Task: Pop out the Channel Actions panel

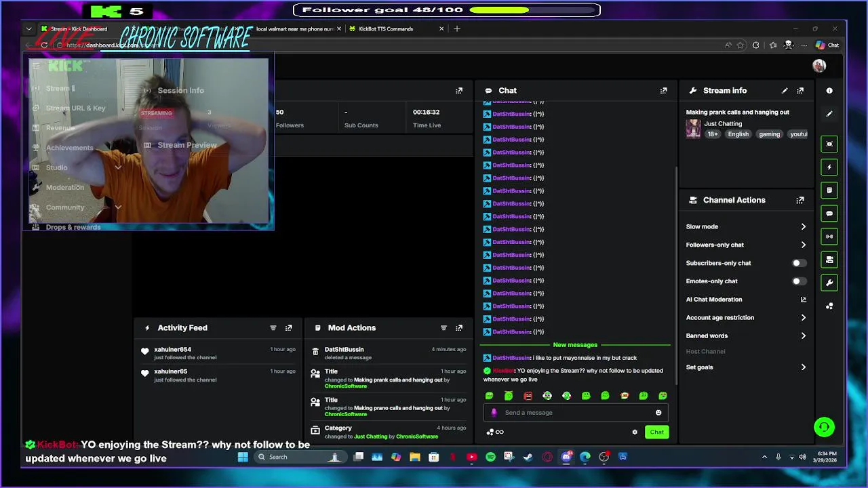Action: tap(800, 201)
